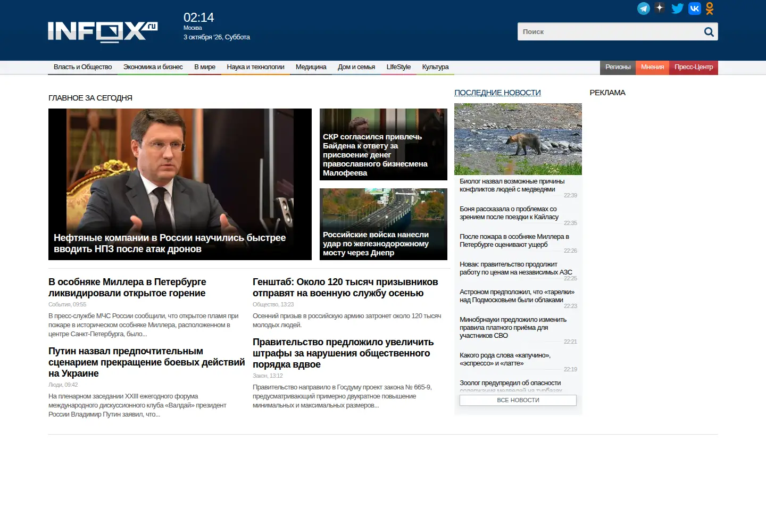Go to the Медицина section
766x532 pixels.
311,67
